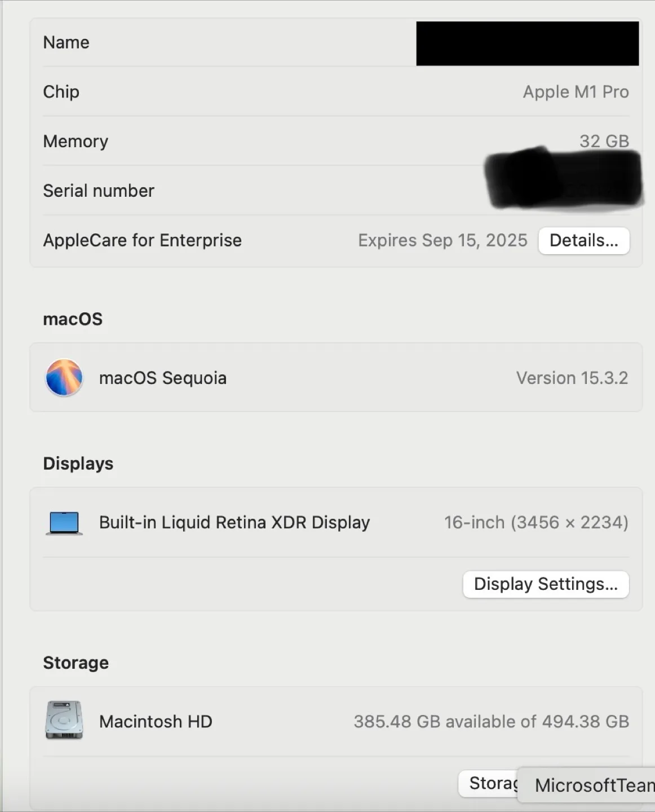Open Display Settings

coord(545,584)
